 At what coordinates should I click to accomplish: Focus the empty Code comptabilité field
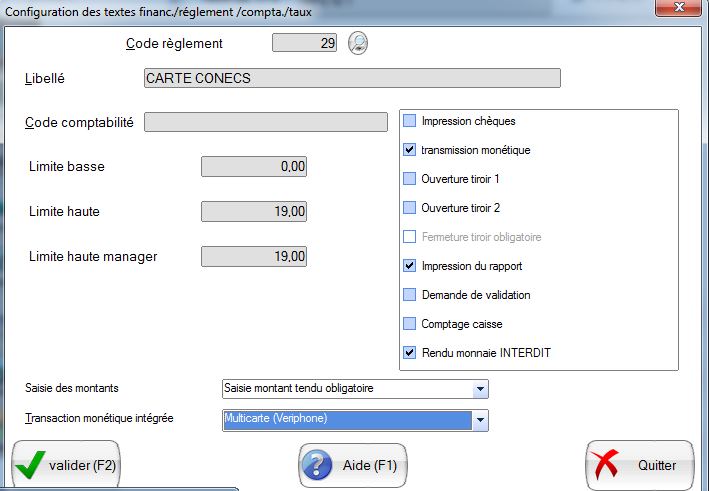[x=265, y=122]
